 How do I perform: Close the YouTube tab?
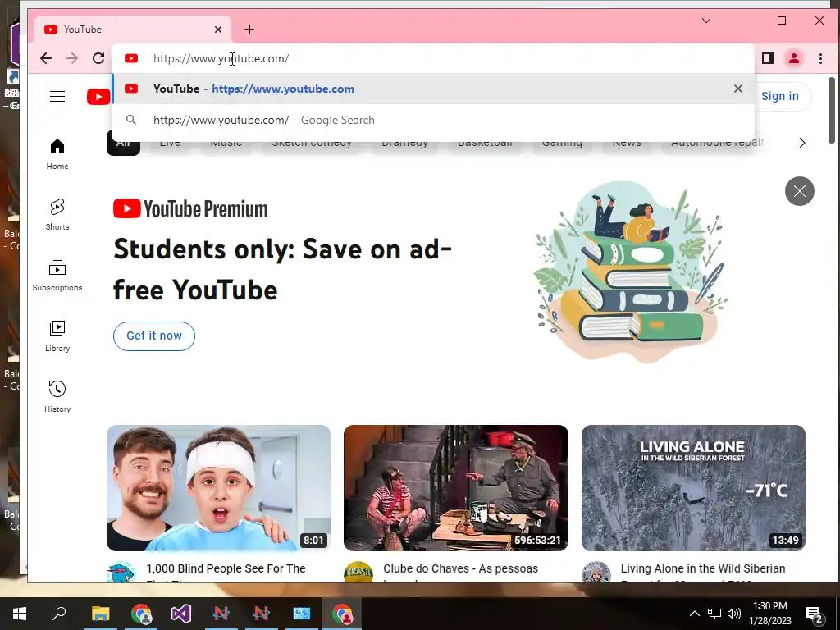coord(218,30)
